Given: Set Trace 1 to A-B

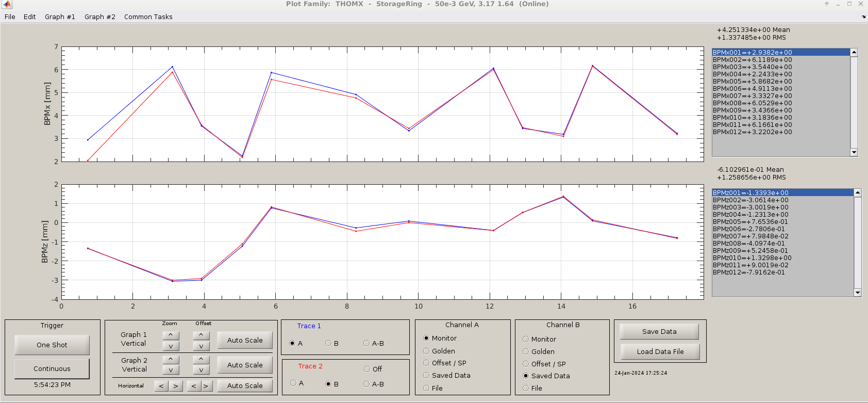Looking at the screenshot, I should 366,343.
